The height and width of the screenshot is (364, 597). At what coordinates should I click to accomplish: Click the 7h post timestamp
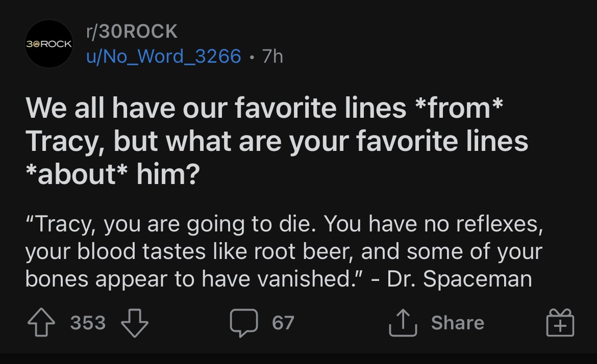coord(272,56)
